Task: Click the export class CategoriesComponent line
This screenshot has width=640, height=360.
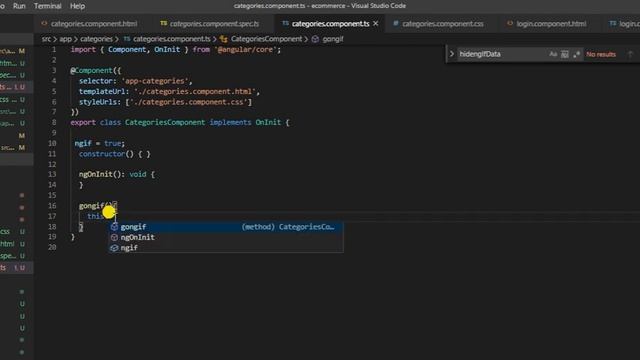Action: coord(180,122)
